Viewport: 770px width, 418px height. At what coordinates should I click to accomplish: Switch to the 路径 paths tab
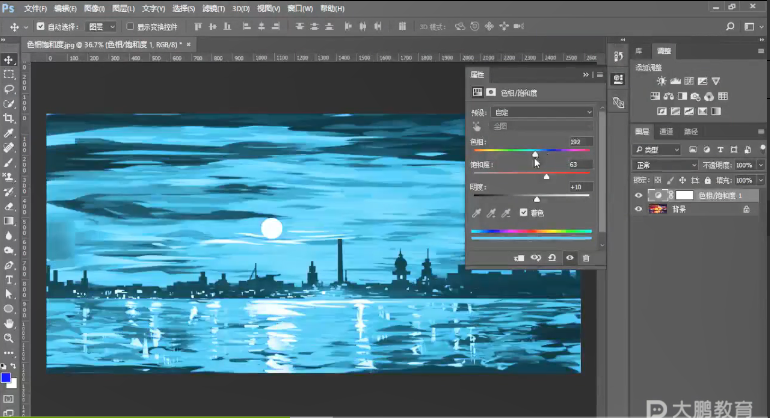(691, 131)
